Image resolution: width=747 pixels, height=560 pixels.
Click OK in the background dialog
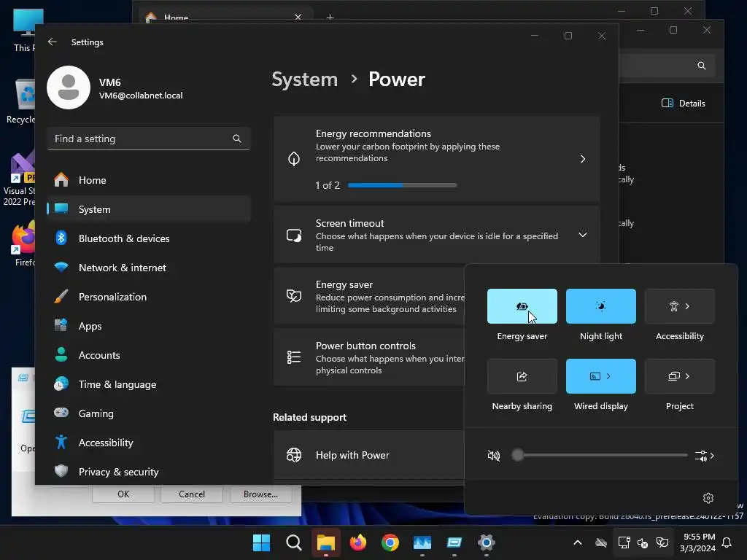point(123,494)
